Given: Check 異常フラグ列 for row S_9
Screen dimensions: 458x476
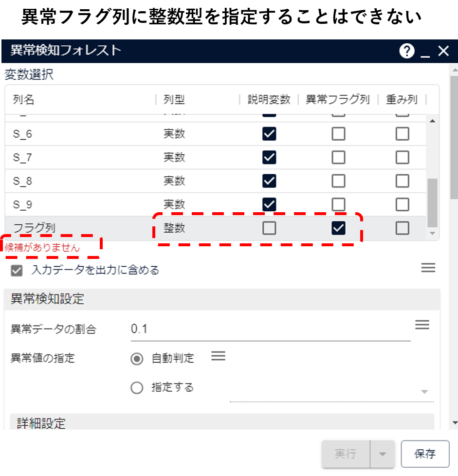Looking at the screenshot, I should [x=338, y=204].
